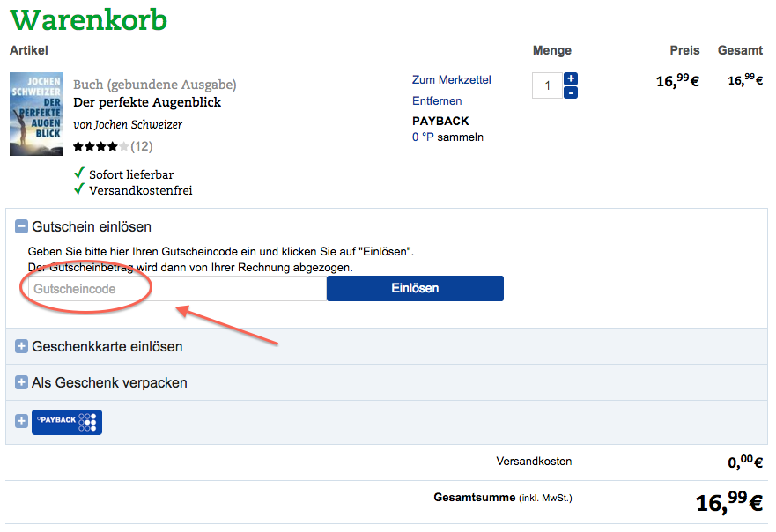
Task: Click the green Versandkostenfrei checkmark
Action: pos(79,189)
